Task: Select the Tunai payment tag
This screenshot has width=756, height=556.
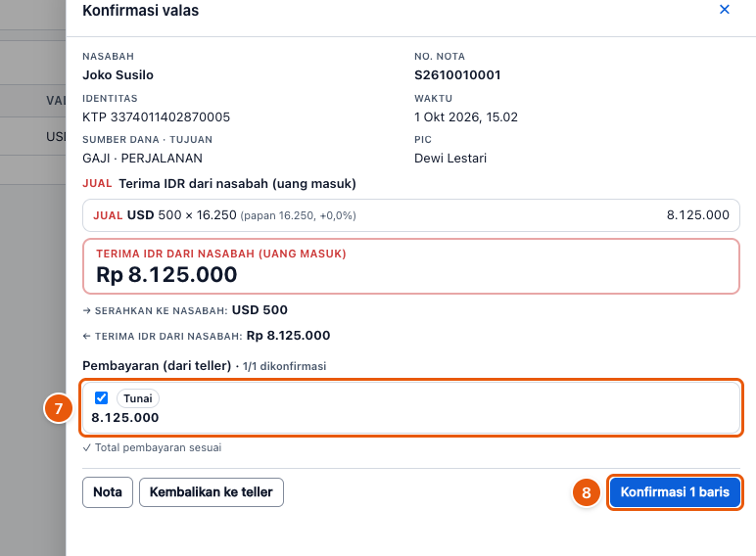Action: click(138, 398)
